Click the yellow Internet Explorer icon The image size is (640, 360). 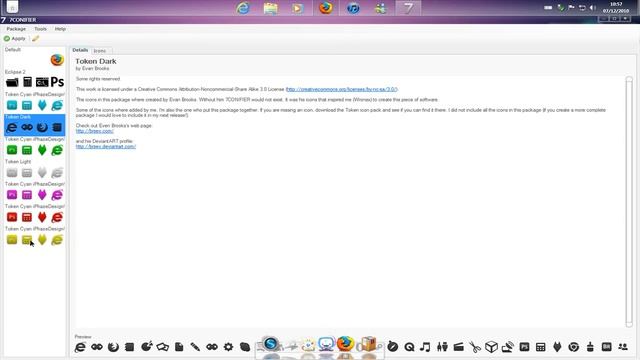click(x=57, y=240)
